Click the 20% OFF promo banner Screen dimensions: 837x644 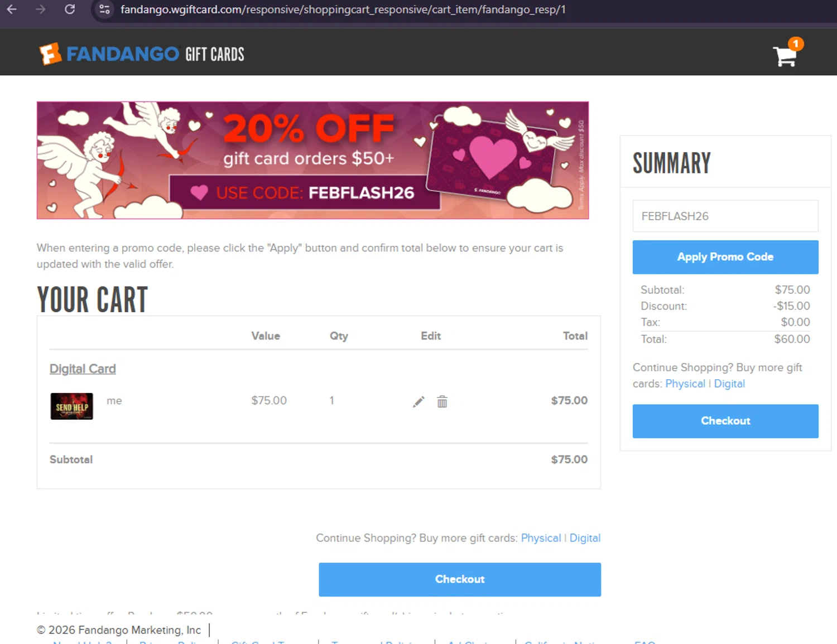(312, 160)
